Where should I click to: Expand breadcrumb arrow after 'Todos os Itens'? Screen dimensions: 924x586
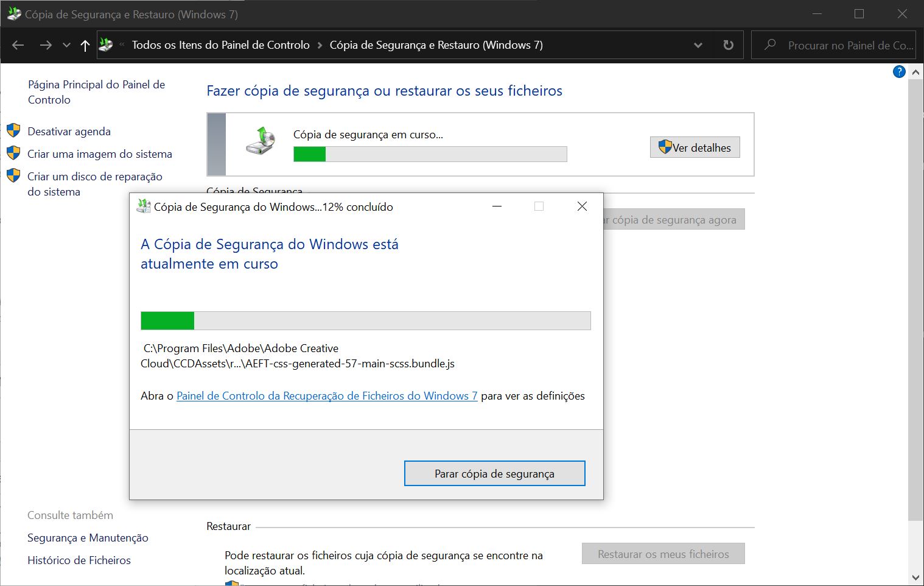pyautogui.click(x=320, y=45)
